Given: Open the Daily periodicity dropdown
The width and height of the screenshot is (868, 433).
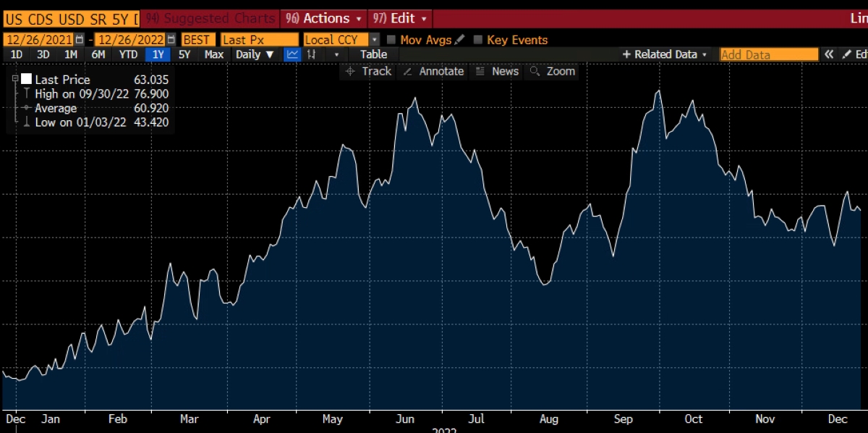Looking at the screenshot, I should pos(255,54).
